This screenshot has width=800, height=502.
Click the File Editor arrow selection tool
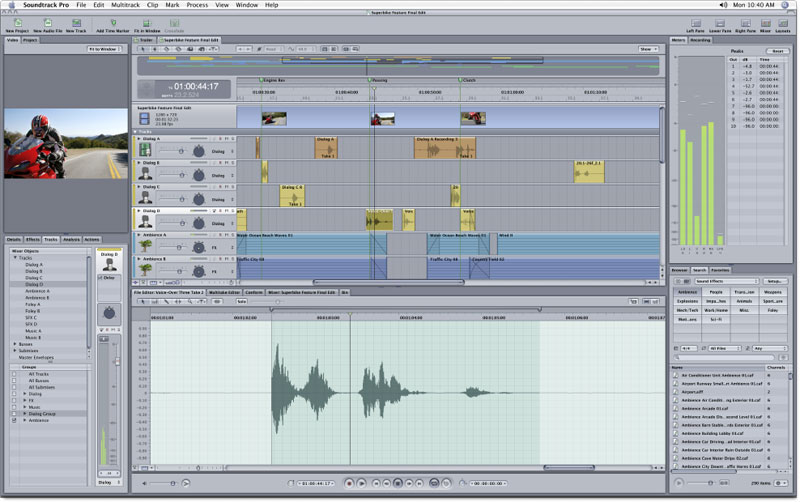click(143, 302)
